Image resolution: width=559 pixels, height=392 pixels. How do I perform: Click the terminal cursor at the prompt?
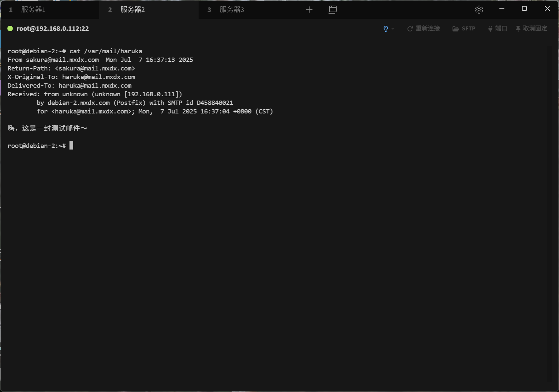(x=71, y=146)
